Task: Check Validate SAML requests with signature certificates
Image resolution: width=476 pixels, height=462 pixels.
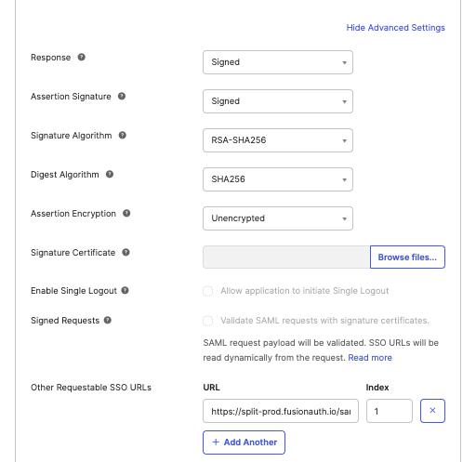Action: pyautogui.click(x=208, y=321)
